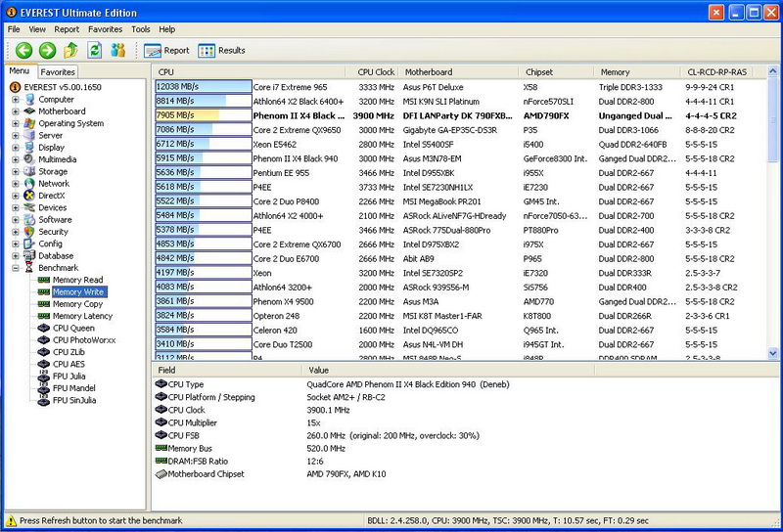Viewport: 783px width, 532px height.
Task: Switch to the Favorites tab in sidebar
Action: [58, 71]
